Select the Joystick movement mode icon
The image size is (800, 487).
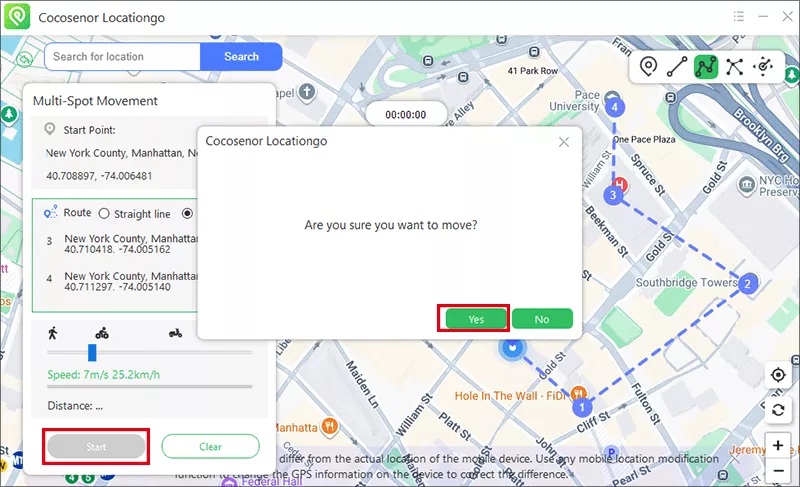tap(764, 67)
